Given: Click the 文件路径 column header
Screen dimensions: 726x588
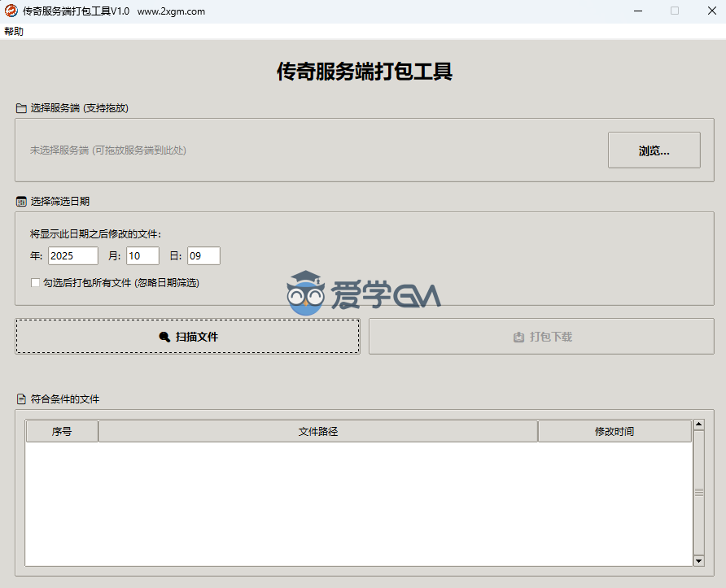Looking at the screenshot, I should click(x=317, y=432).
